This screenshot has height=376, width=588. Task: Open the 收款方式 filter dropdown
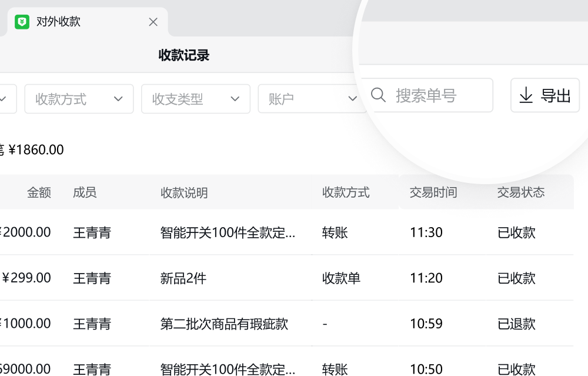[x=79, y=99]
